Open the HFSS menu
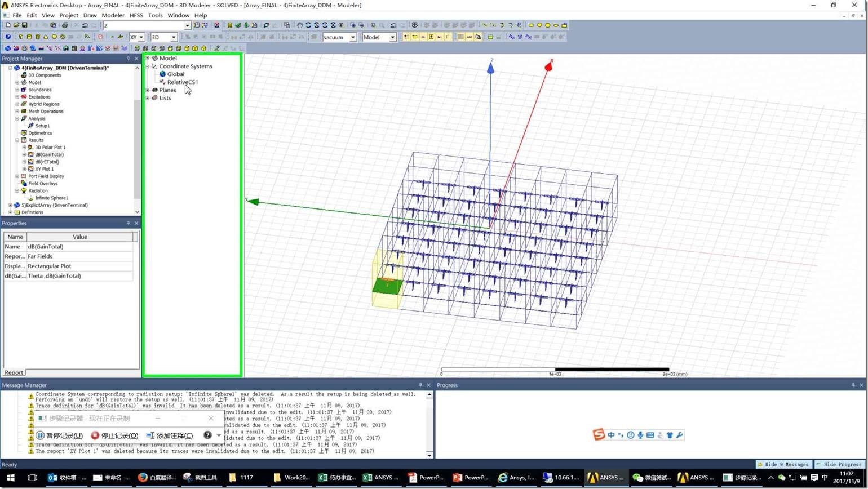 click(x=136, y=15)
